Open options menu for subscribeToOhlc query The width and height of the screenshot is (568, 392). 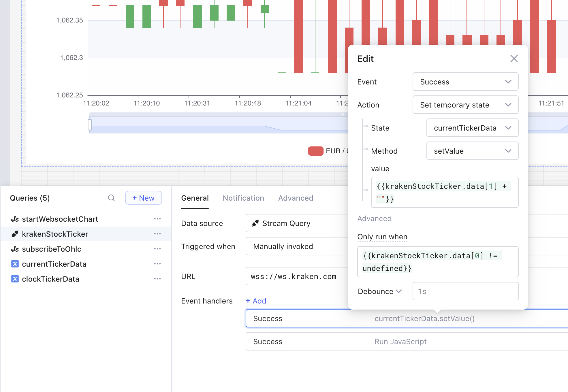click(x=157, y=249)
